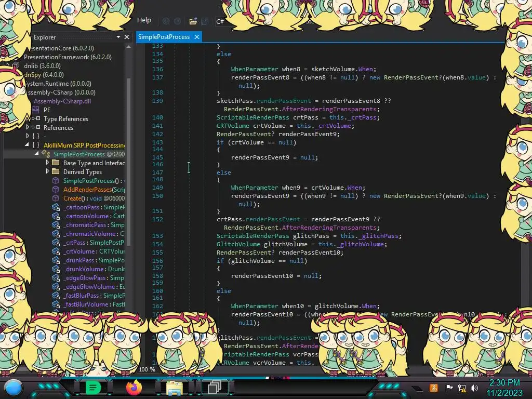Open Firefox from the taskbar
The image size is (532, 399).
134,388
